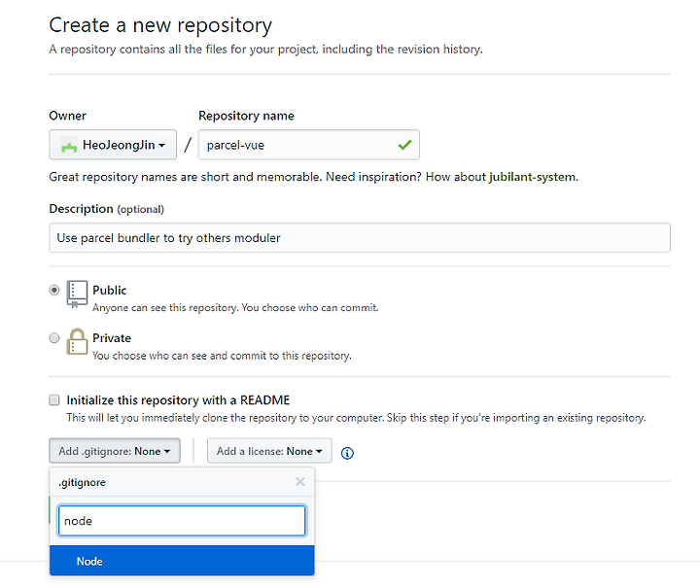This screenshot has width=700, height=588.
Task: Check Initialize this repository with a README
Action: point(54,400)
